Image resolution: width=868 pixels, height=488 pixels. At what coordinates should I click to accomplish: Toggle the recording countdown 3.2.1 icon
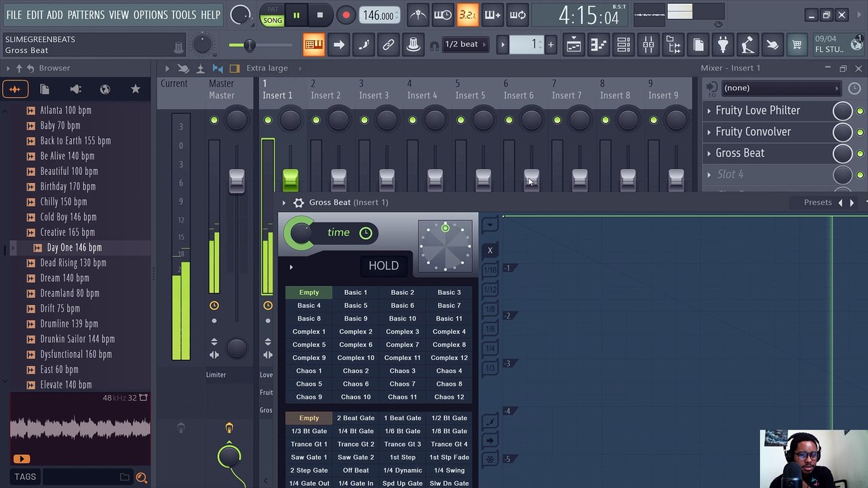(467, 15)
